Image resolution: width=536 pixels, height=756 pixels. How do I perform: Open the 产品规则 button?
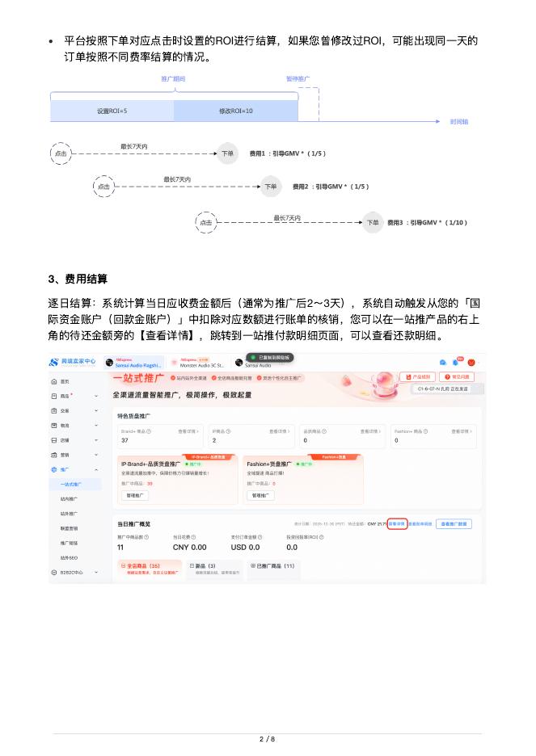pos(418,376)
